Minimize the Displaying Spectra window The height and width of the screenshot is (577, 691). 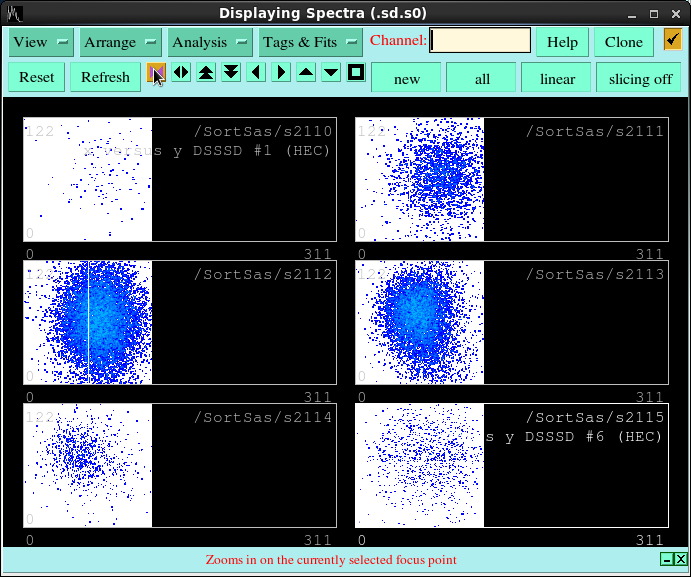point(632,14)
